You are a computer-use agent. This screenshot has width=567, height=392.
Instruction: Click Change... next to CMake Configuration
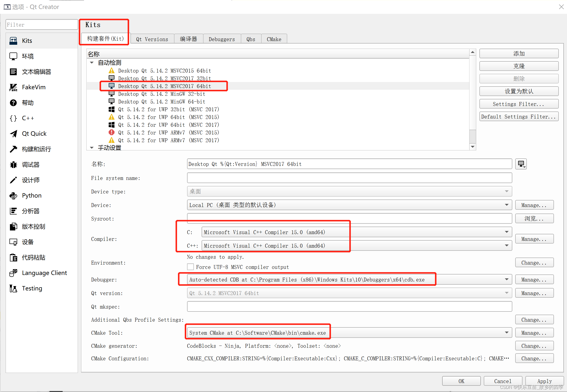[534, 358]
